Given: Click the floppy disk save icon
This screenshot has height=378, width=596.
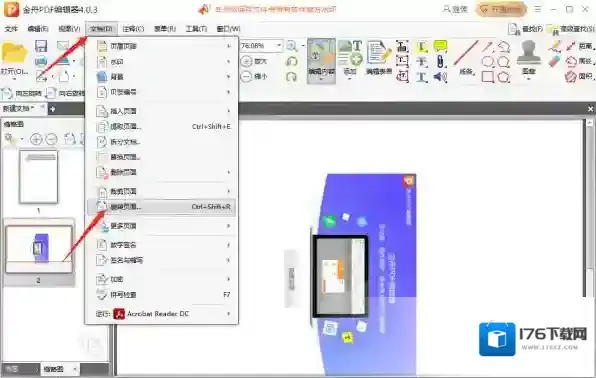Looking at the screenshot, I should click(x=41, y=46).
